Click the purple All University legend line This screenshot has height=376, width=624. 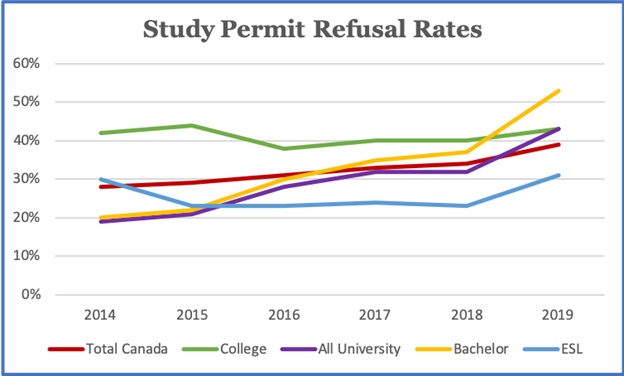(298, 349)
